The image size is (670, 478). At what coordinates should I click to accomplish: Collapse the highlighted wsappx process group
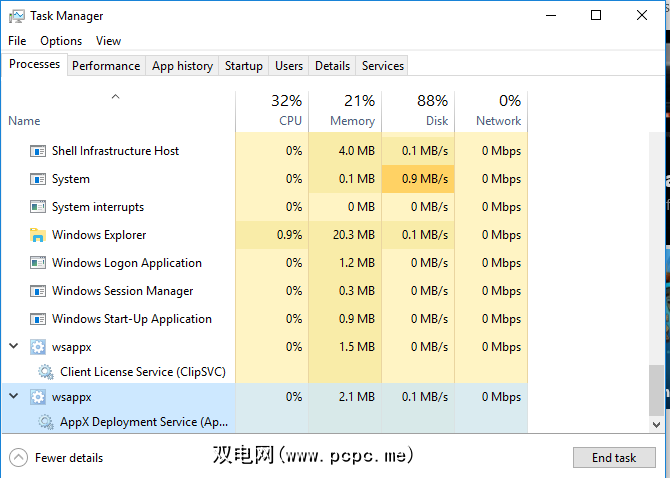pos(14,396)
